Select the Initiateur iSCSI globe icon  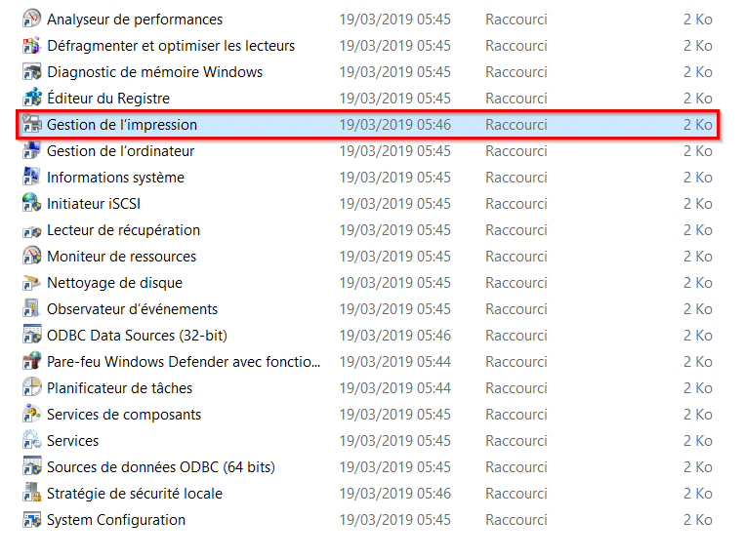point(32,204)
